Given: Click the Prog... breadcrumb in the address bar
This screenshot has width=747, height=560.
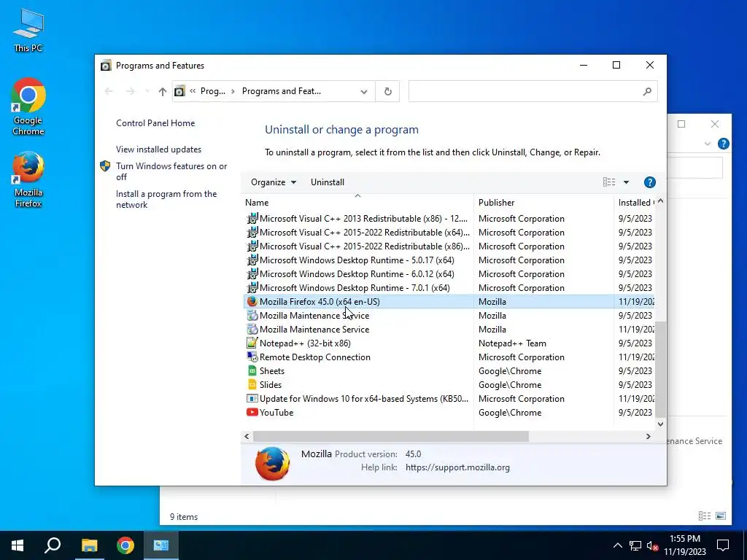Looking at the screenshot, I should pyautogui.click(x=213, y=91).
